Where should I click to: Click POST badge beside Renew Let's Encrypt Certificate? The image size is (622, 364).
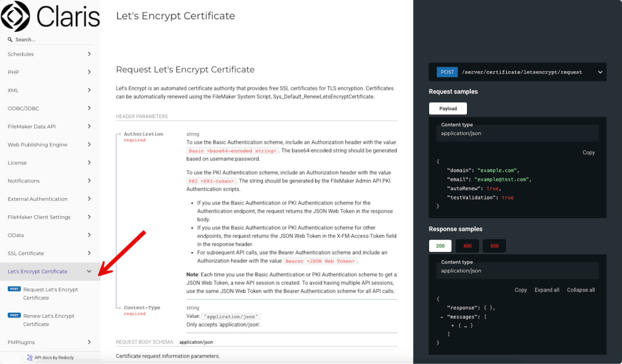[x=14, y=315]
